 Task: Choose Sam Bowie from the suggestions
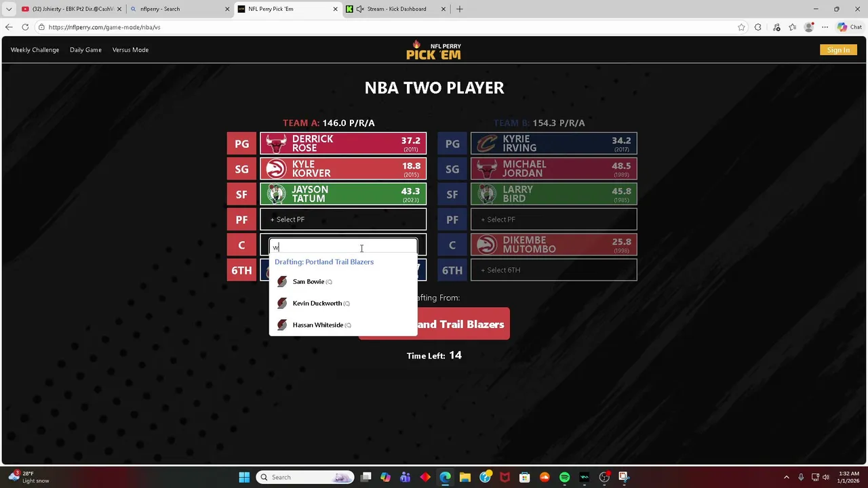point(343,281)
